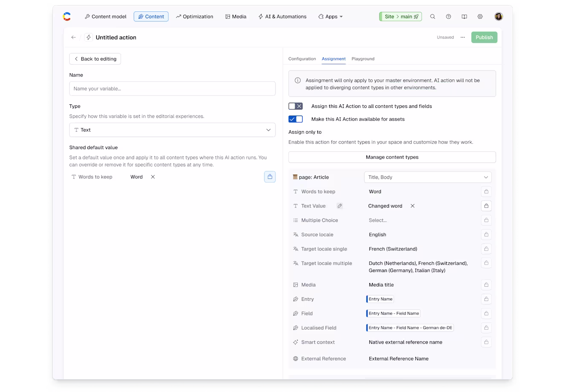The height and width of the screenshot is (392, 563).
Task: Click the Name your variable input field
Action: coord(172,89)
